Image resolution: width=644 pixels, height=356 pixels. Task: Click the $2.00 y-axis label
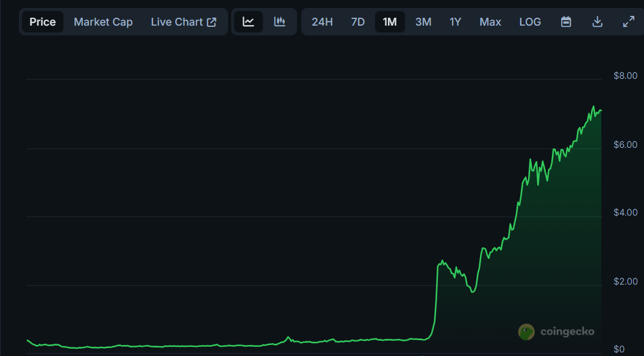coord(625,282)
